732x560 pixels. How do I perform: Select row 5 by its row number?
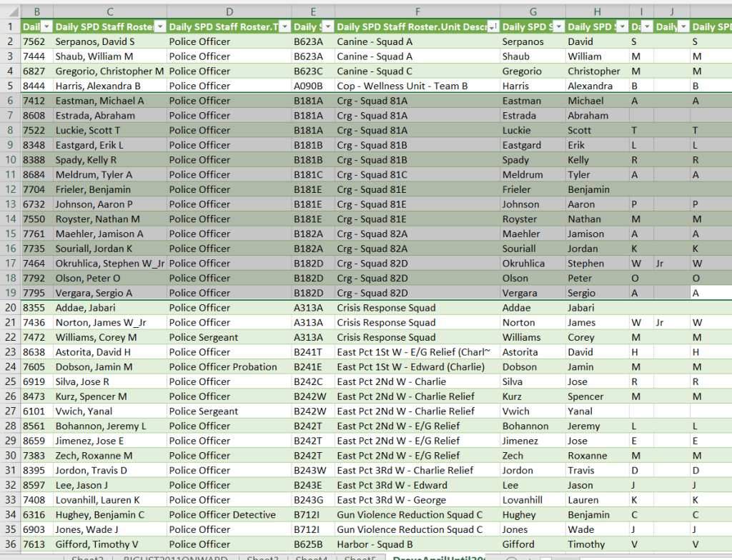(x=10, y=86)
